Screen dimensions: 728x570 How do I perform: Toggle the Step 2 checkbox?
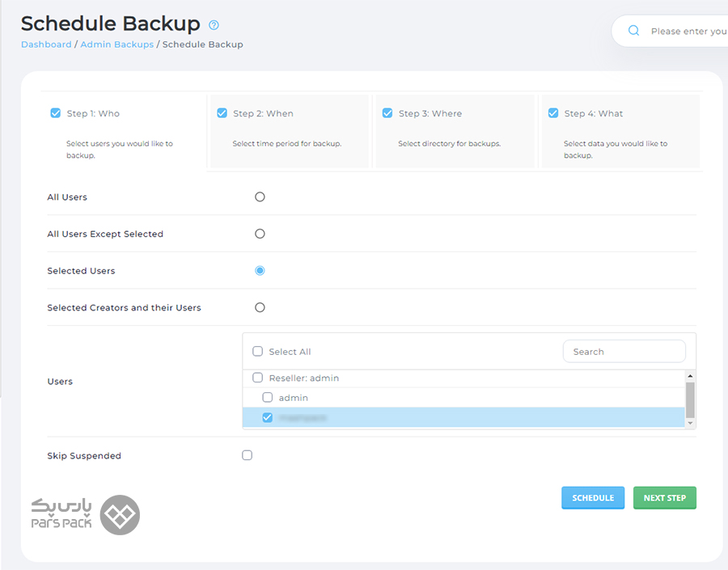(222, 113)
